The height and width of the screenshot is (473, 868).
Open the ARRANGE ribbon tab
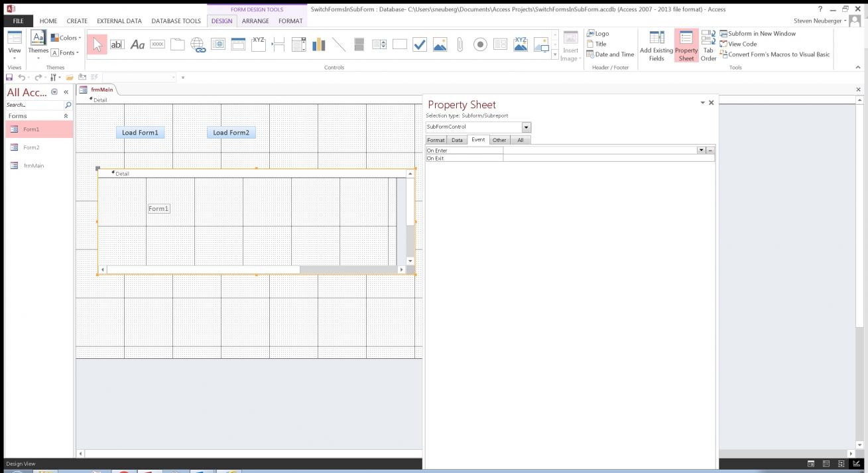pyautogui.click(x=255, y=21)
